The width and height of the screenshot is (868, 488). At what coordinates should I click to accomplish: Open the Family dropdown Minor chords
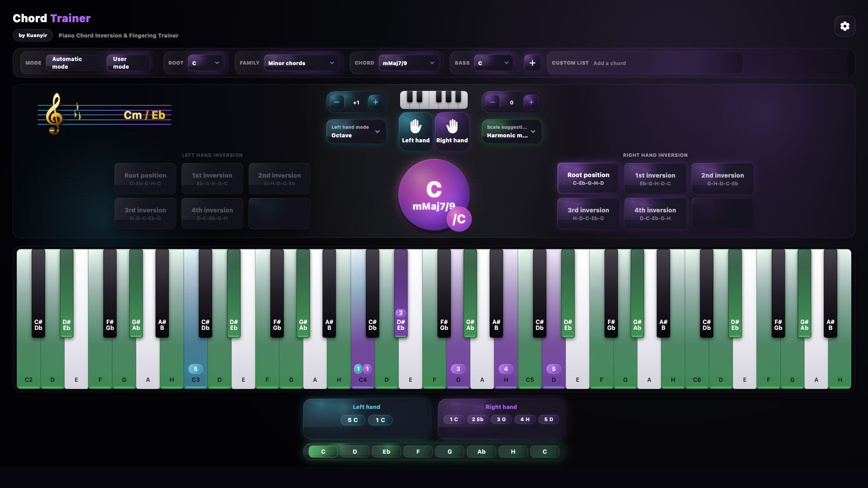click(301, 63)
